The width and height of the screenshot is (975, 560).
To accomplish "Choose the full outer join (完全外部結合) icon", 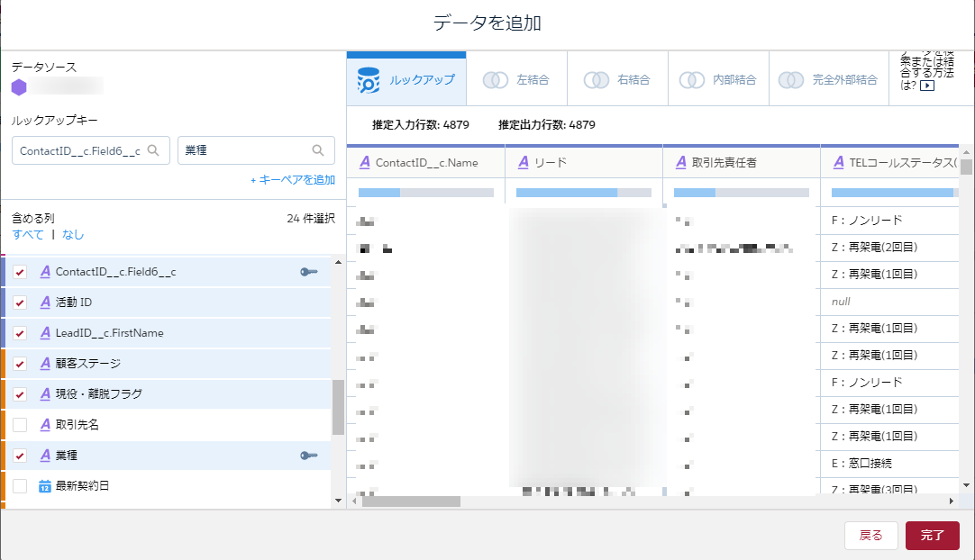I will click(791, 80).
